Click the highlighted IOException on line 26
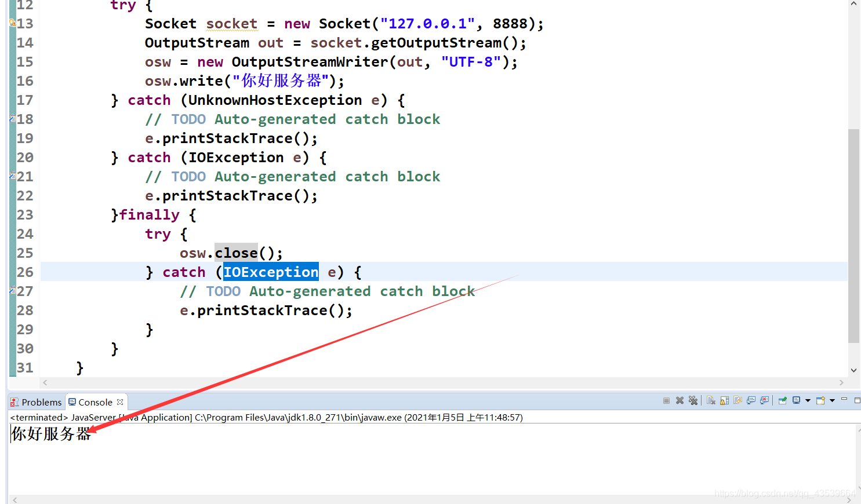This screenshot has width=861, height=504. click(271, 272)
